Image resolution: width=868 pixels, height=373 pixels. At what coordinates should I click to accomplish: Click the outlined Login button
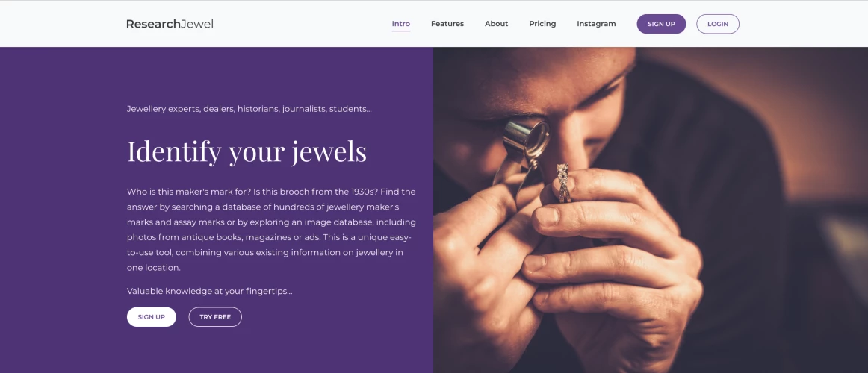pyautogui.click(x=718, y=24)
